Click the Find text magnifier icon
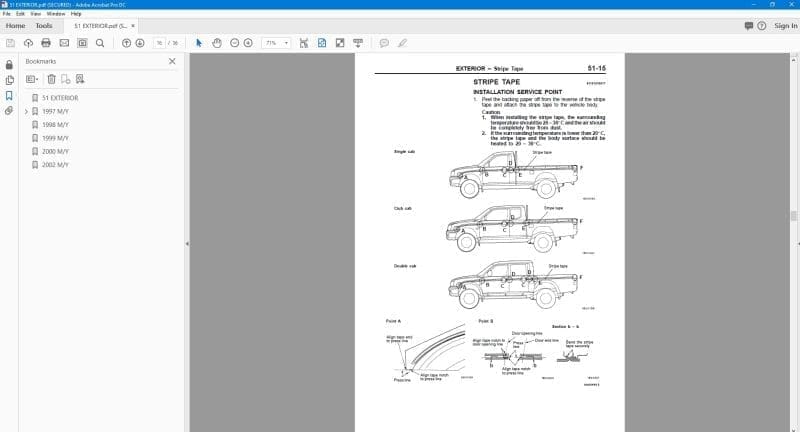The image size is (800, 432). tap(100, 43)
